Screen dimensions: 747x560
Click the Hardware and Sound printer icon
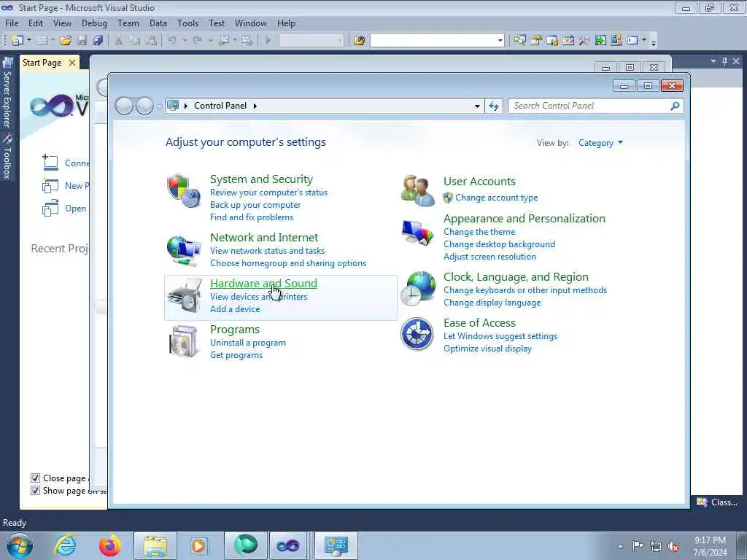pyautogui.click(x=185, y=296)
